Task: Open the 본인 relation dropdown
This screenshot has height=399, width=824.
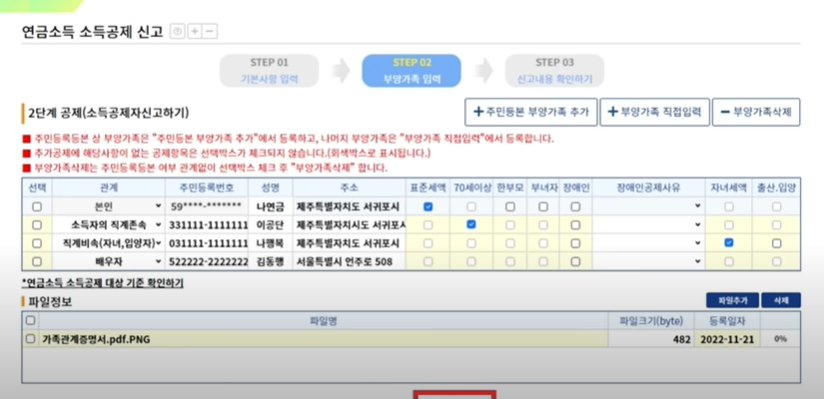Action: pos(108,207)
